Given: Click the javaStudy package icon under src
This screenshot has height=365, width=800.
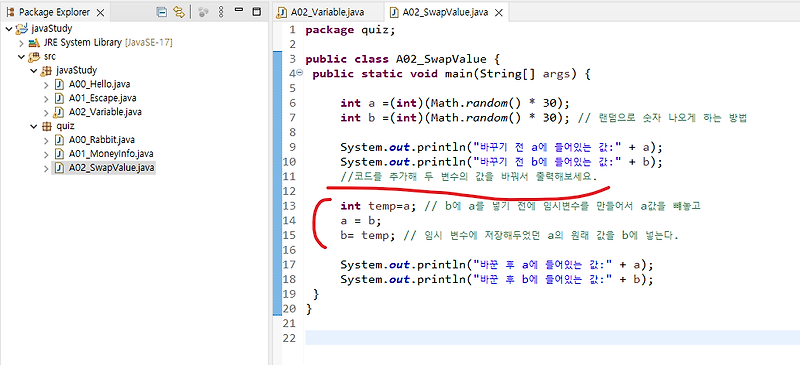Looking at the screenshot, I should [x=47, y=70].
